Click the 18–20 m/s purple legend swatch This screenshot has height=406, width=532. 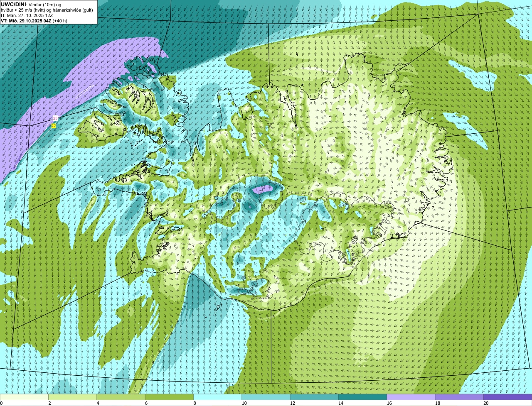(x=459, y=397)
